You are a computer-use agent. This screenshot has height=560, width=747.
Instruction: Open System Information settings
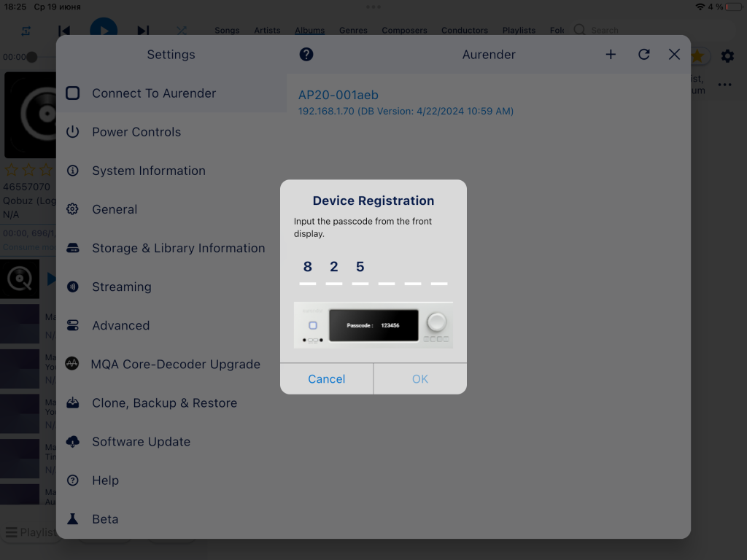click(171, 171)
